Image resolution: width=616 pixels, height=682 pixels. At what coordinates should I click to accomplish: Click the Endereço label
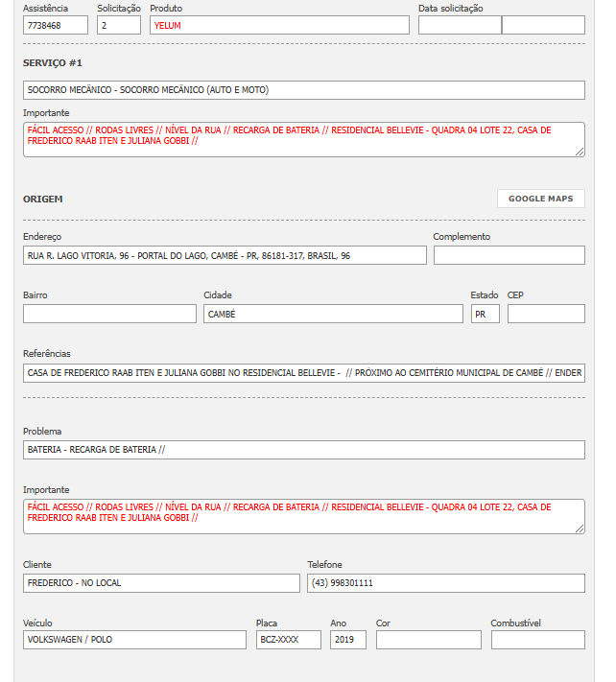point(42,237)
